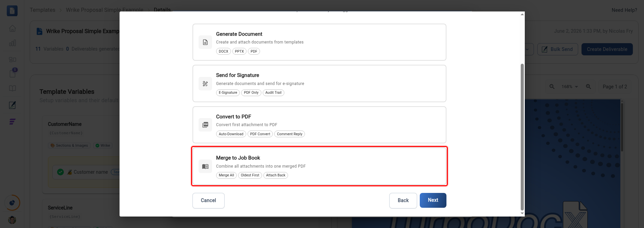This screenshot has width=644, height=228.
Task: Click the Create Deliverable button
Action: pos(607,49)
